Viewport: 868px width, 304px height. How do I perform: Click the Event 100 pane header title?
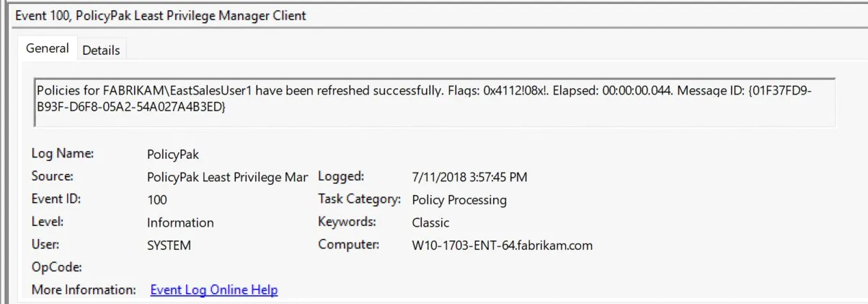[161, 16]
